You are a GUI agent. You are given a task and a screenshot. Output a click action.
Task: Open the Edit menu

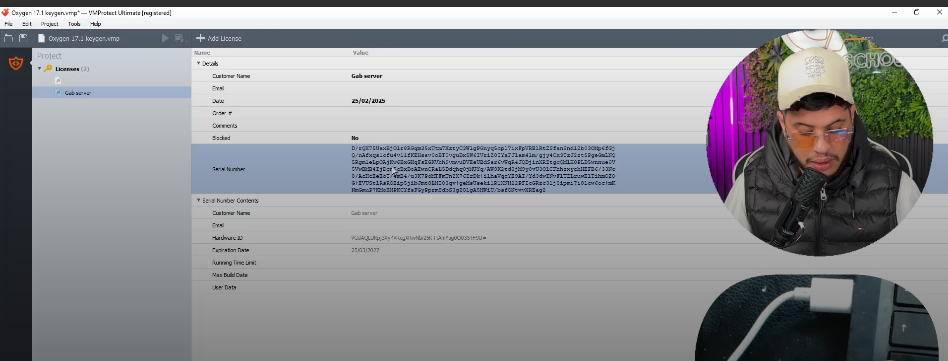pyautogui.click(x=27, y=24)
